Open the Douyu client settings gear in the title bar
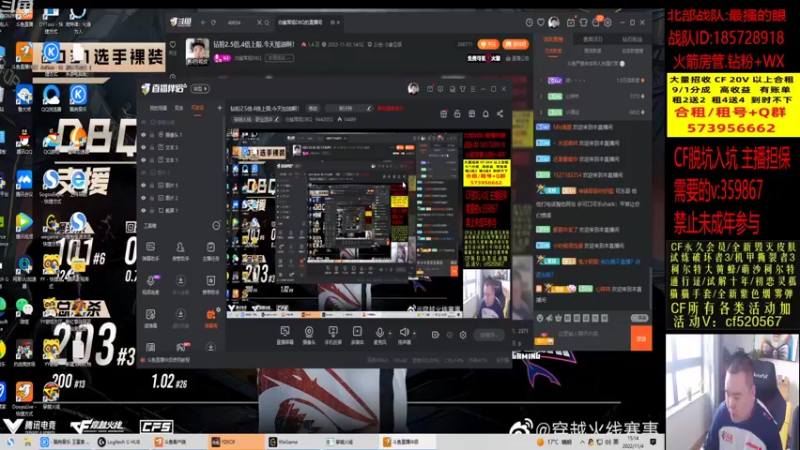The height and width of the screenshot is (450, 800). 608,22
